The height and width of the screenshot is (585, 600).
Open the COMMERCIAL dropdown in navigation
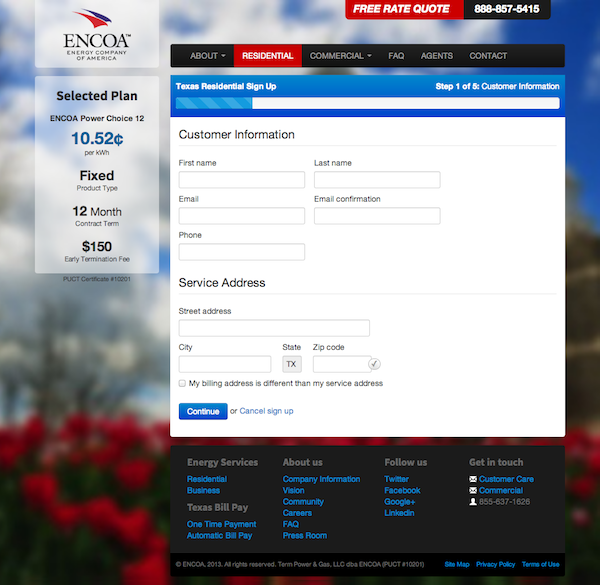340,56
